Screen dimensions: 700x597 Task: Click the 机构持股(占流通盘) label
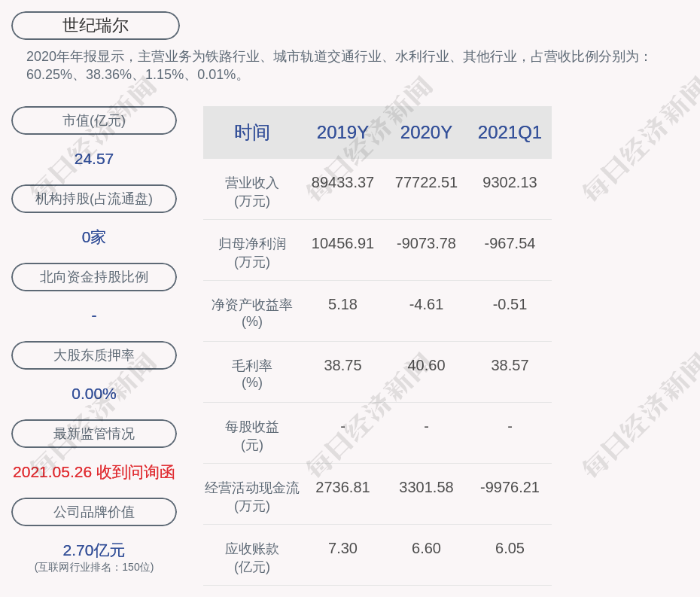[x=94, y=199]
